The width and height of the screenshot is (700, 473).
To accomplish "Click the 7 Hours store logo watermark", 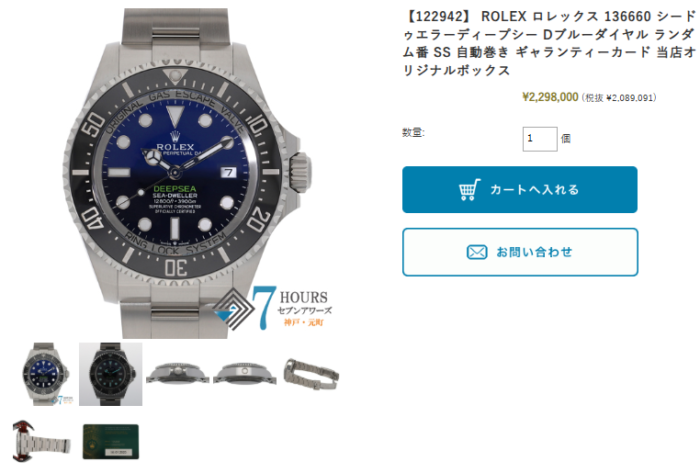I will coord(273,307).
